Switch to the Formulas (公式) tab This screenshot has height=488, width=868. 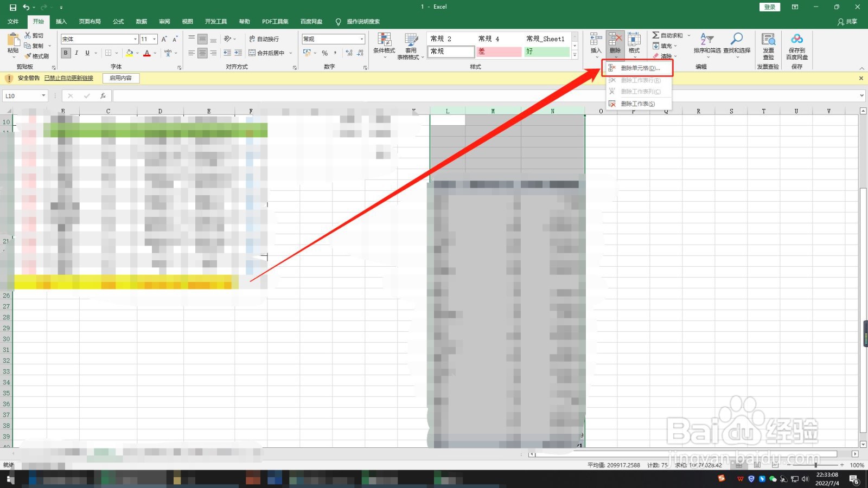click(118, 22)
